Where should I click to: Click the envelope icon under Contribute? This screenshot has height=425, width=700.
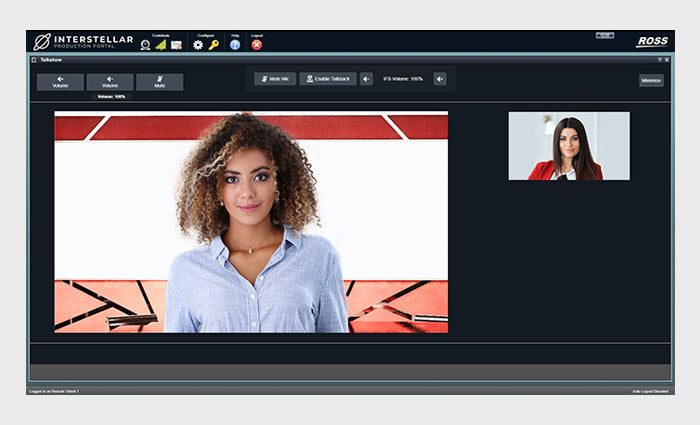176,44
